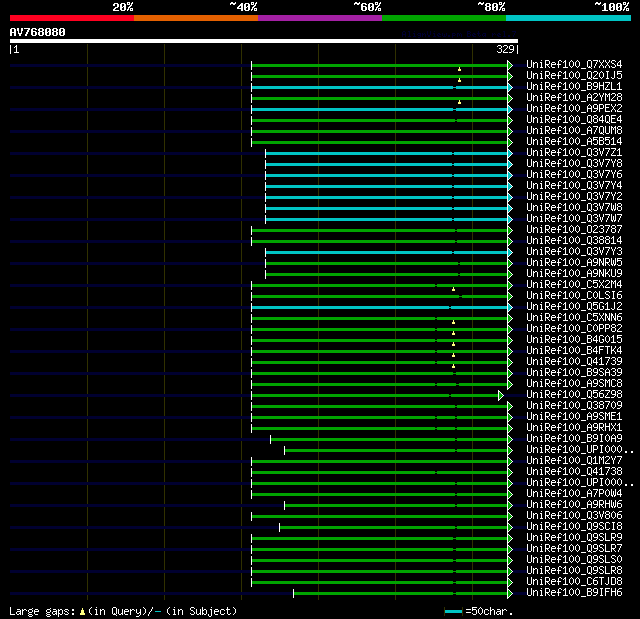This screenshot has width=640, height=619.
Task: Open the UniRef100_A9PEX2 label
Action: (x=574, y=109)
